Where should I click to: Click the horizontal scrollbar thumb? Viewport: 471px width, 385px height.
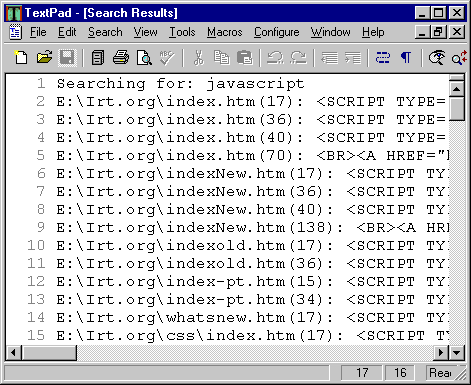pyautogui.click(x=49, y=352)
